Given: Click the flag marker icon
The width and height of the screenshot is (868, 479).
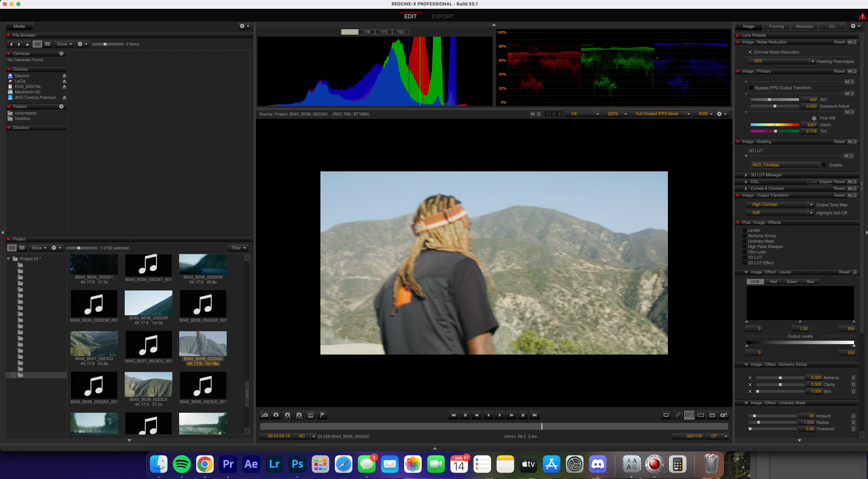Looking at the screenshot, I should (323, 415).
